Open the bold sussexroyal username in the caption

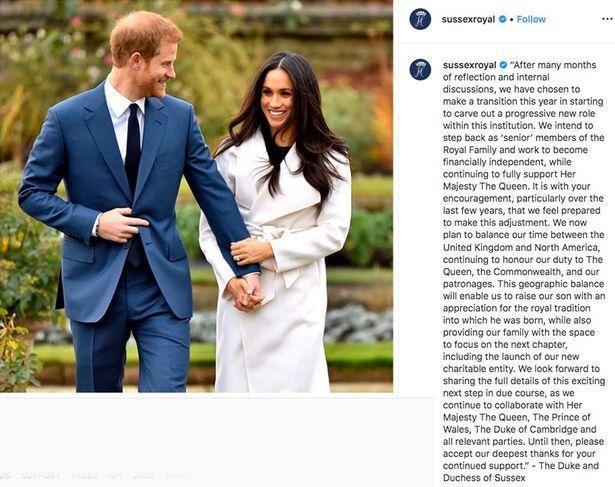469,65
